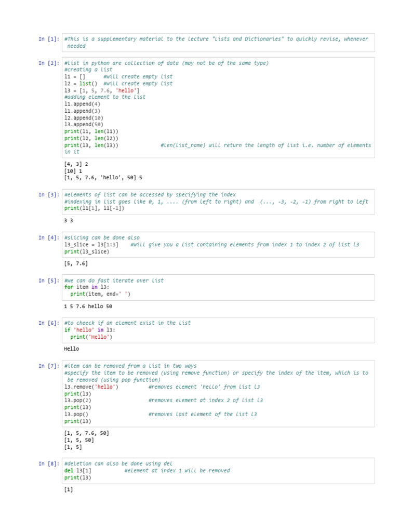Click the comment '#element at index 1 will be removed'
This screenshot has width=399, height=532.
pyautogui.click(x=177, y=471)
